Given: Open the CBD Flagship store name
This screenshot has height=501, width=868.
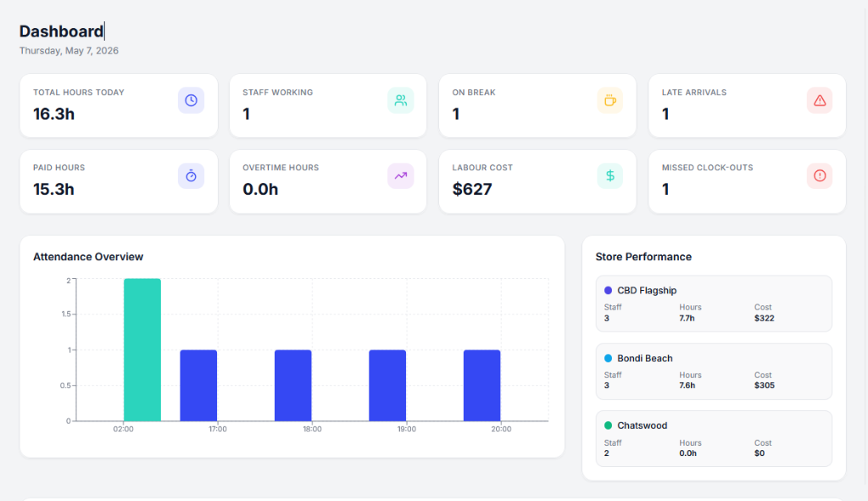Looking at the screenshot, I should (647, 290).
